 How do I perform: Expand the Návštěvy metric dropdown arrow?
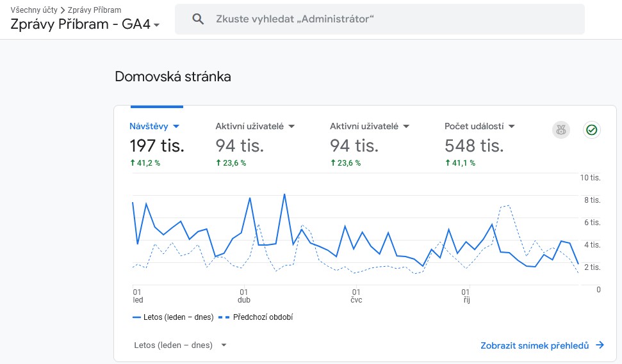(176, 127)
